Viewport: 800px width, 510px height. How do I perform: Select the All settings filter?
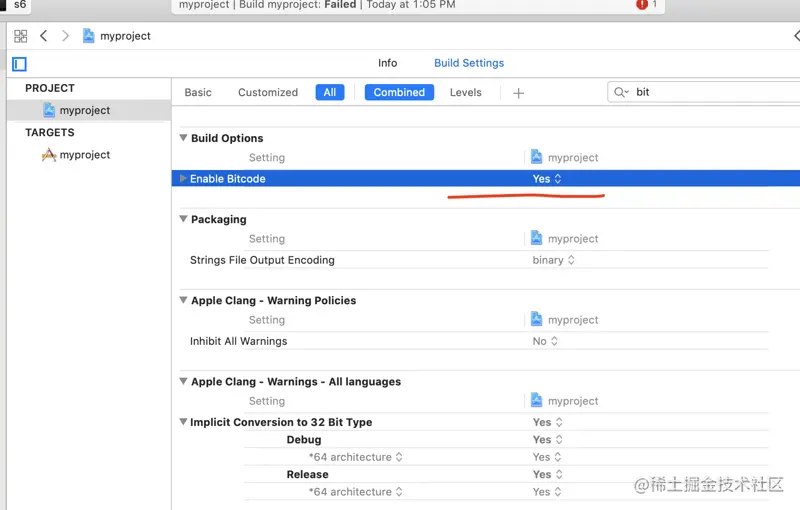330,92
